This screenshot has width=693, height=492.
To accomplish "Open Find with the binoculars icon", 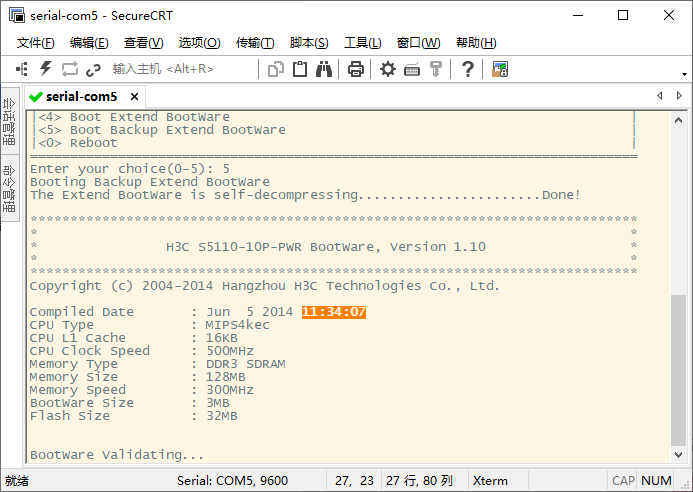I will (x=324, y=69).
